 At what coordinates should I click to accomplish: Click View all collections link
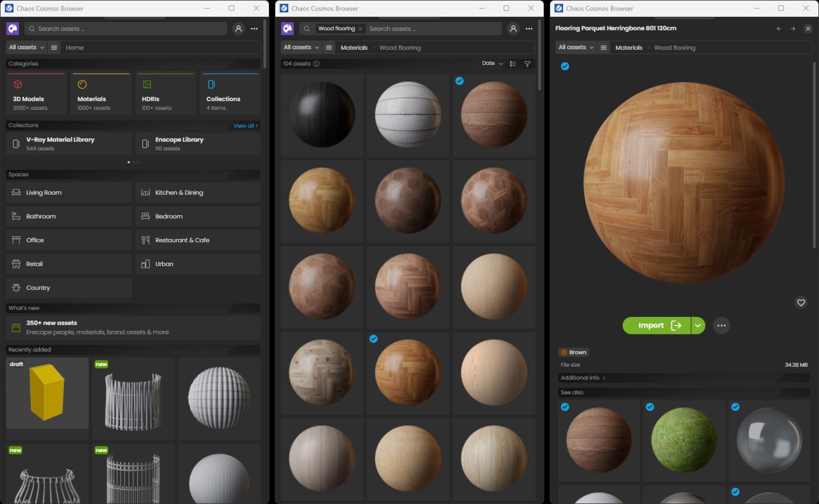(245, 125)
